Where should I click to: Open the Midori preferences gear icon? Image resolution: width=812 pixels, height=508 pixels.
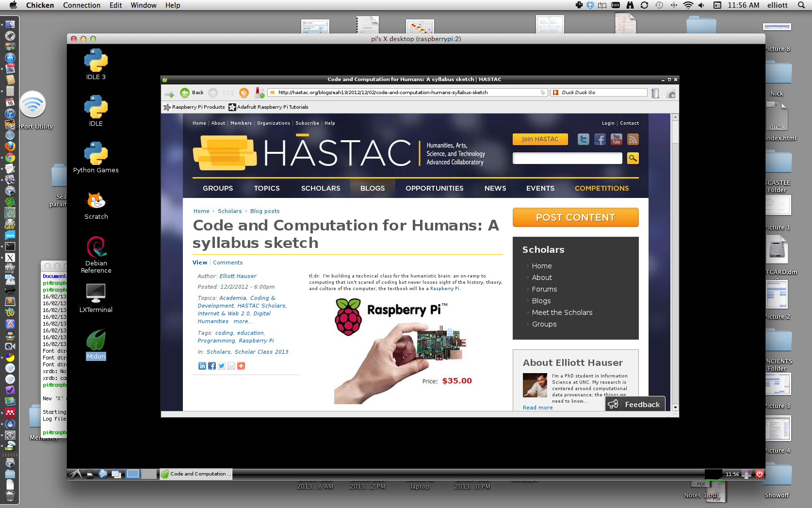pos(671,93)
